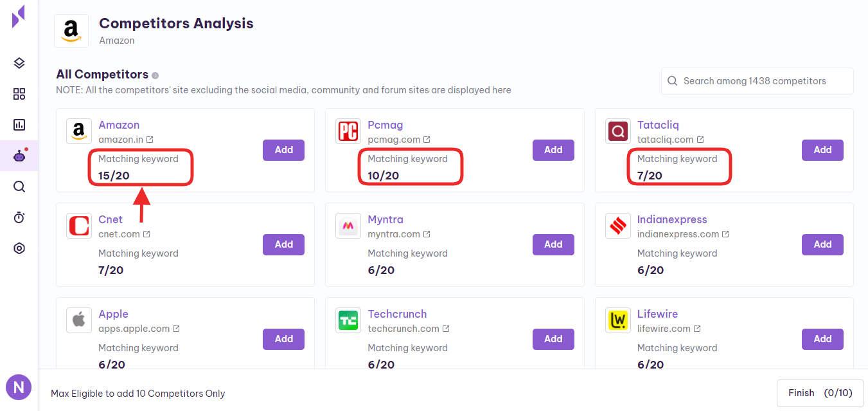Add Amazon as a competitor
Image resolution: width=868 pixels, height=411 pixels.
(x=283, y=150)
